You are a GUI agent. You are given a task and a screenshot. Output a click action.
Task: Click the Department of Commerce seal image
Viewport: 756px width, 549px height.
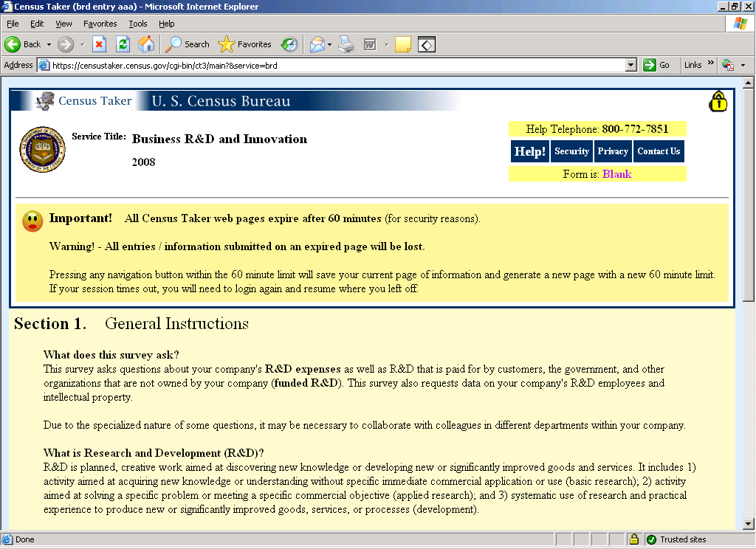pos(42,149)
